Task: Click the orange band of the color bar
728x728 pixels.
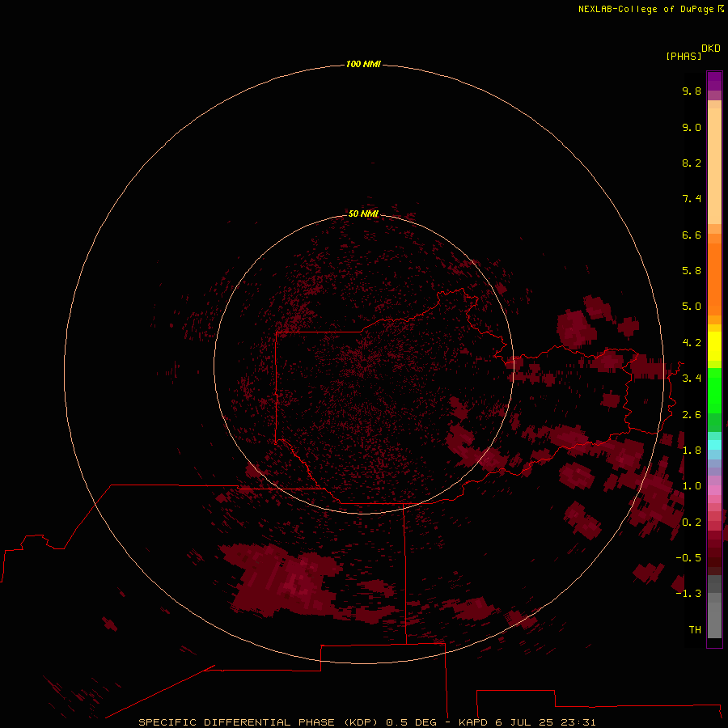Action: click(714, 278)
